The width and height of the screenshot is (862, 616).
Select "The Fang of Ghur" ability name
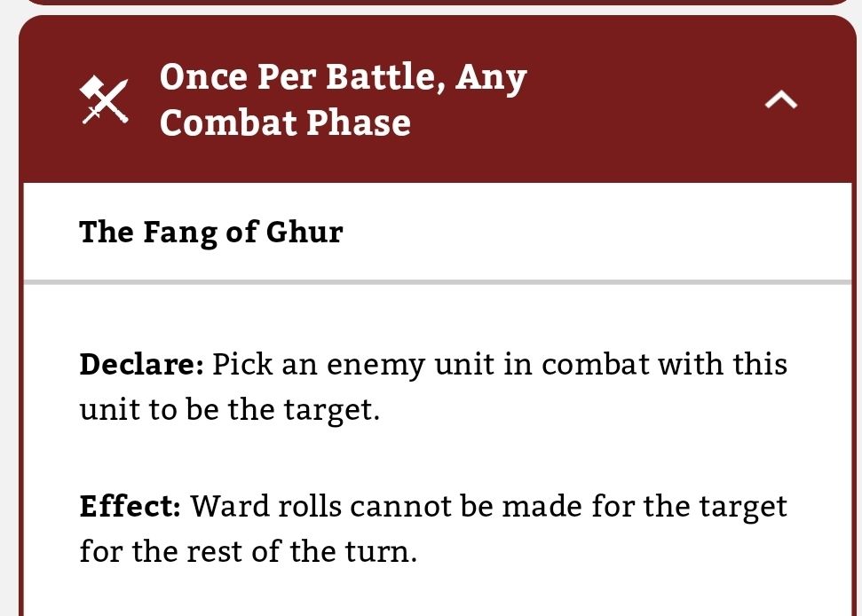point(210,233)
